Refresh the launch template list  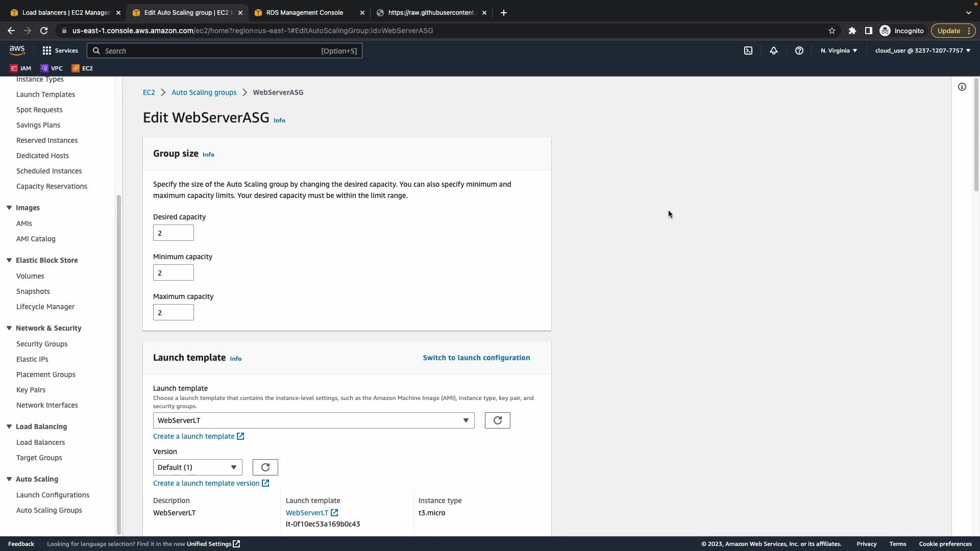pyautogui.click(x=497, y=420)
